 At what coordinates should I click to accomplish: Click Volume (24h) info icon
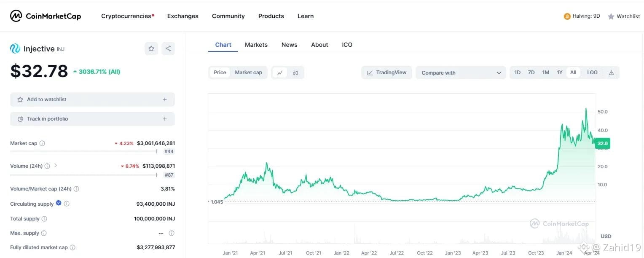(47, 166)
